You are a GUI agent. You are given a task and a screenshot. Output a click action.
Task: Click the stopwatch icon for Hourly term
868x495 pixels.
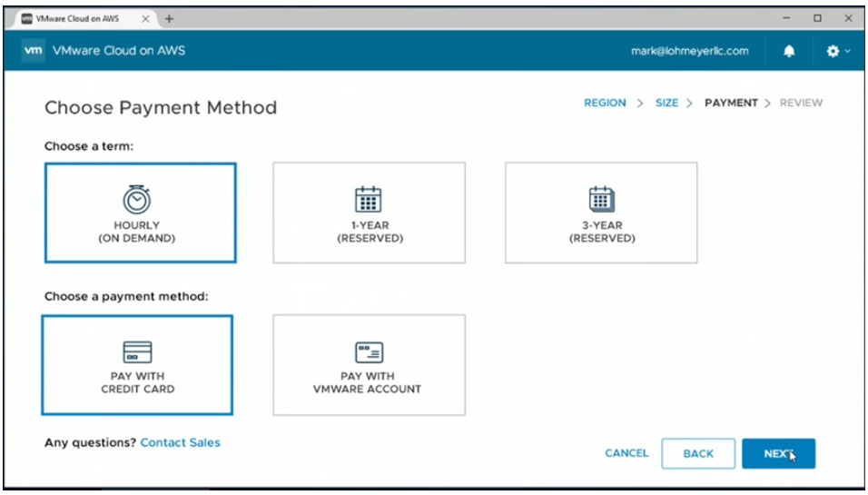(137, 199)
